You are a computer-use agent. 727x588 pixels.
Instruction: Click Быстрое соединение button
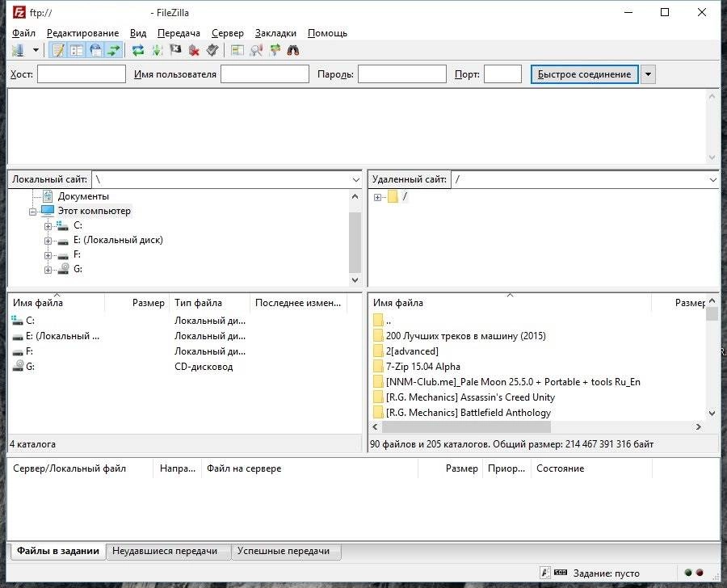tap(584, 74)
